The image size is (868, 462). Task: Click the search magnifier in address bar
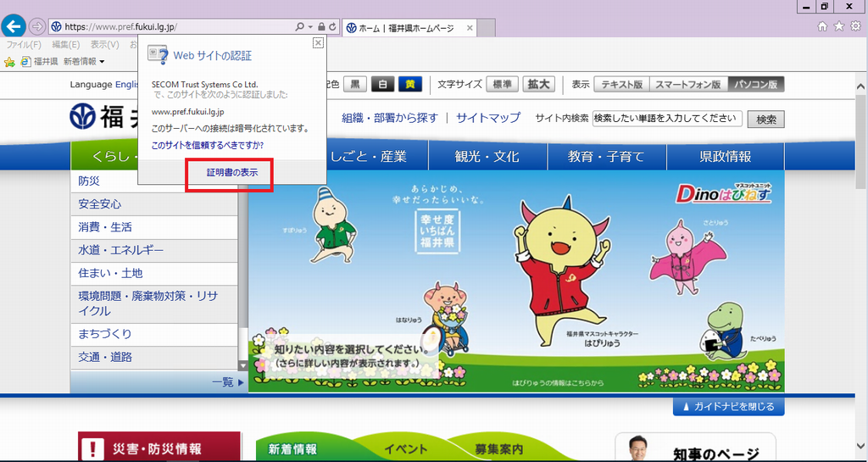[299, 26]
